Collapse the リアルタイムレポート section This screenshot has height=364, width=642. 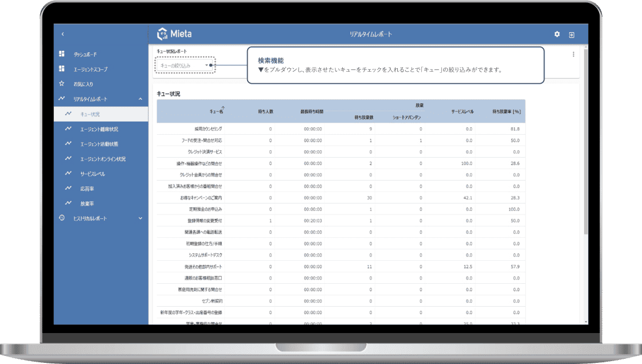140,99
